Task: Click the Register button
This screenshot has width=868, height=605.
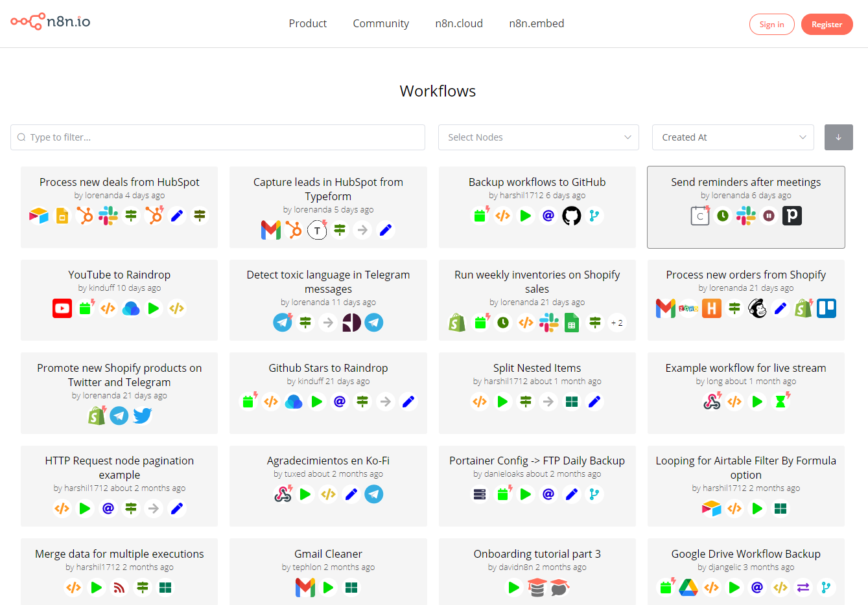Action: 827,25
